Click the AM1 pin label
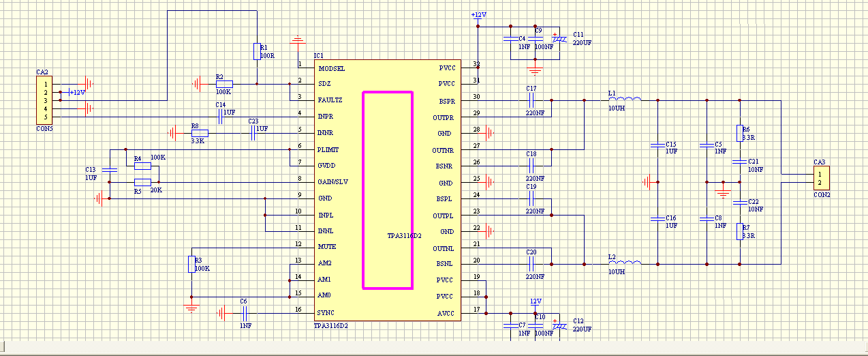Viewport: 868px width, 356px height. (324, 280)
